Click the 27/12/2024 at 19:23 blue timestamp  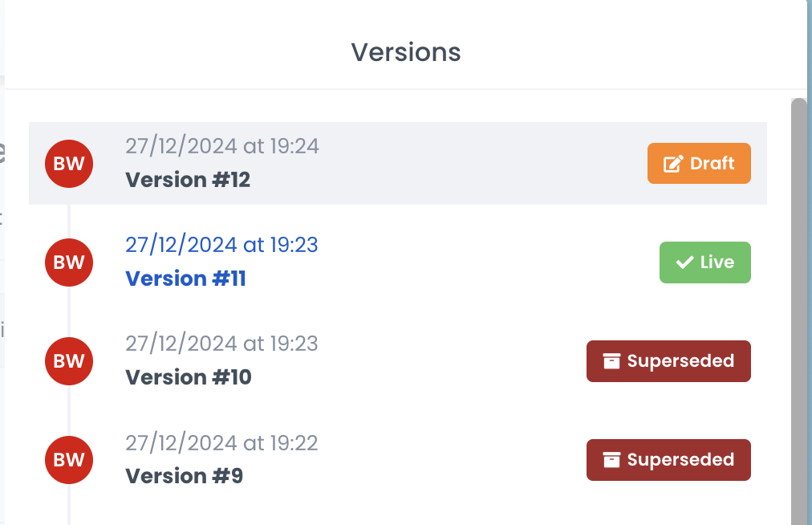pyautogui.click(x=221, y=245)
